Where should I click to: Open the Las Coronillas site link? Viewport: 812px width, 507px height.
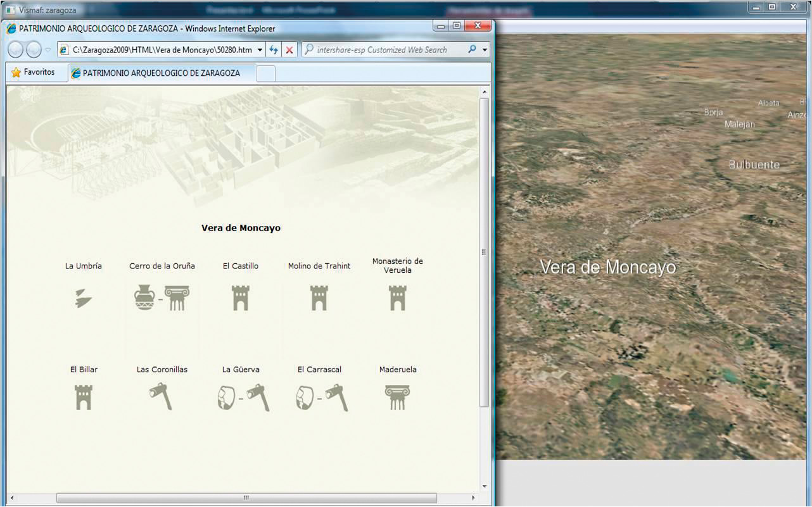point(162,370)
